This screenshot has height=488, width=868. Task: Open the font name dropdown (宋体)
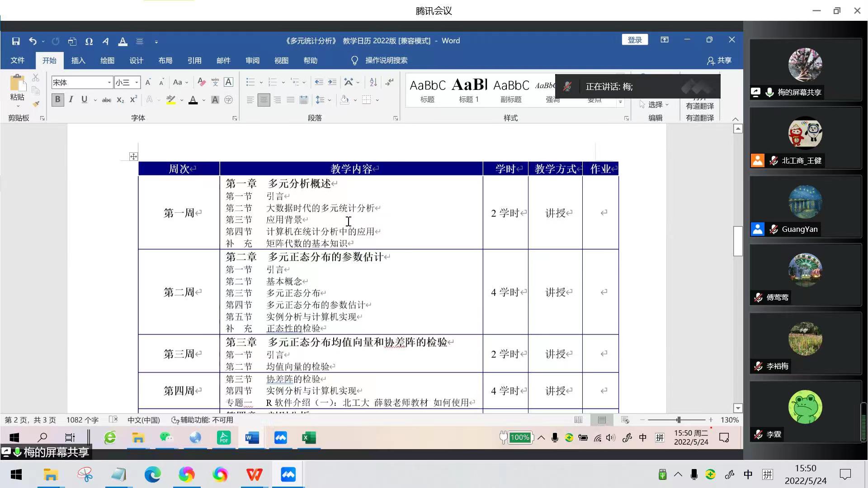[x=109, y=82]
